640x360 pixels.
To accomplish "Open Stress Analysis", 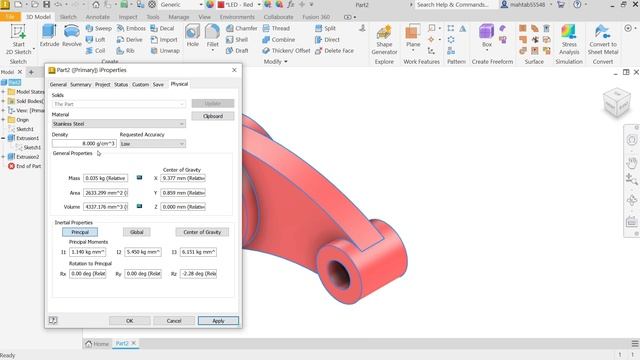I will [569, 40].
